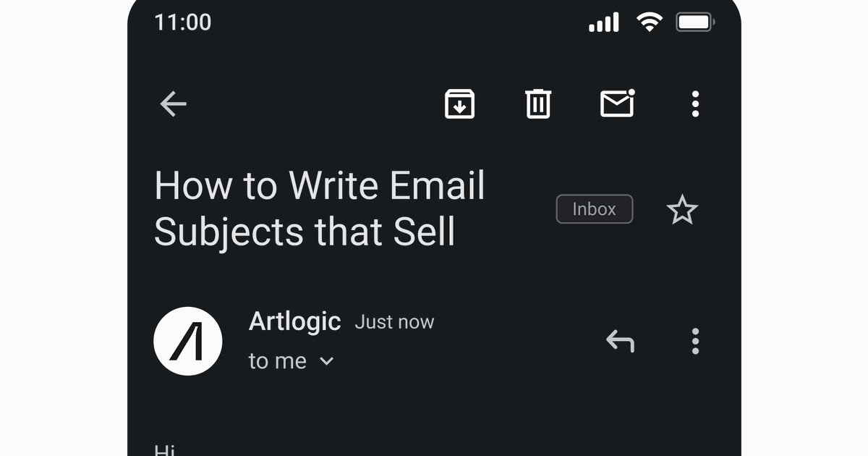Toggle the favorite star next to Inbox
868x456 pixels.
click(682, 210)
